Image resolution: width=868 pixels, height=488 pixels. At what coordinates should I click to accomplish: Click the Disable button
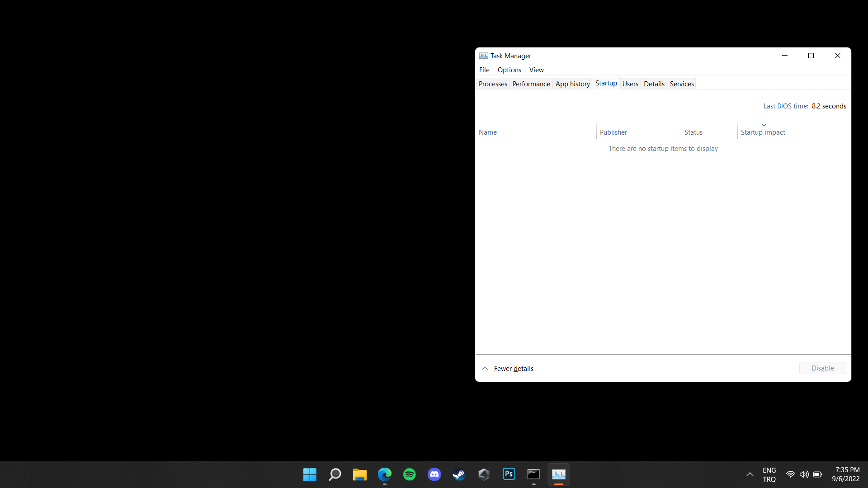pyautogui.click(x=822, y=368)
